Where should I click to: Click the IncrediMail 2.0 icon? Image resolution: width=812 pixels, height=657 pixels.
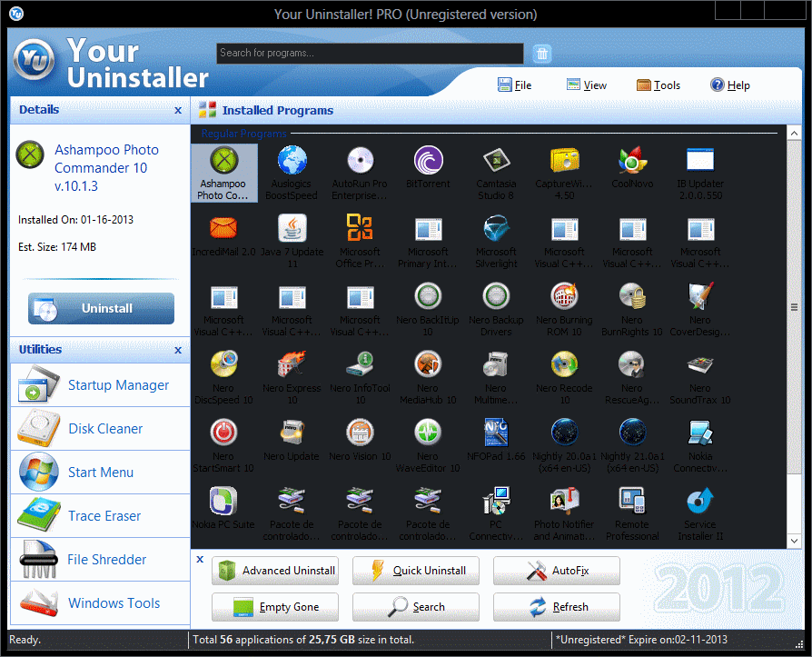click(223, 229)
